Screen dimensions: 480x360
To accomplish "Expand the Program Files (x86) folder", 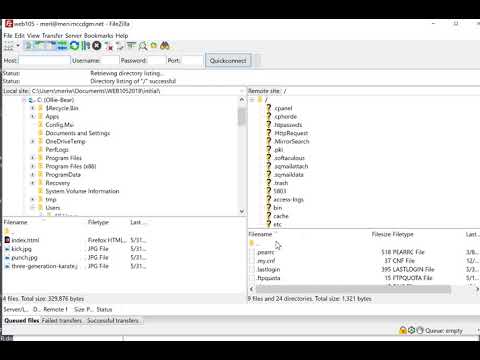I will pyautogui.click(x=33, y=166).
